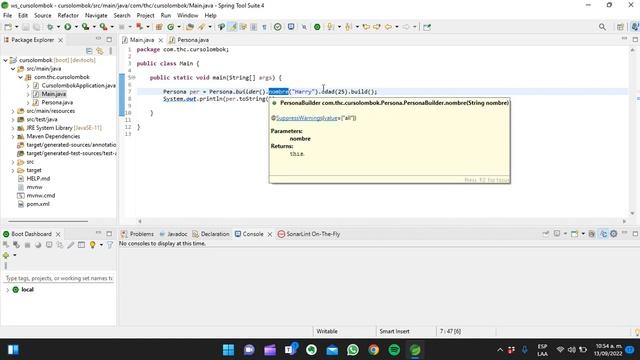Collapse the src/main/java folder
Image resolution: width=640 pixels, height=360 pixels.
pyautogui.click(x=13, y=69)
